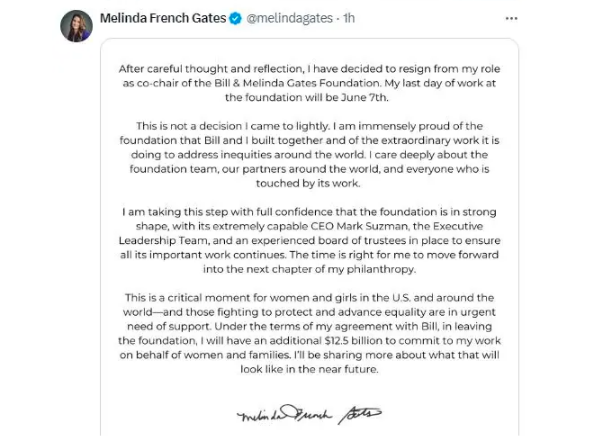The image size is (590, 438).
Task: Click the 'This is a critical moment' paragraph
Action: point(309,333)
